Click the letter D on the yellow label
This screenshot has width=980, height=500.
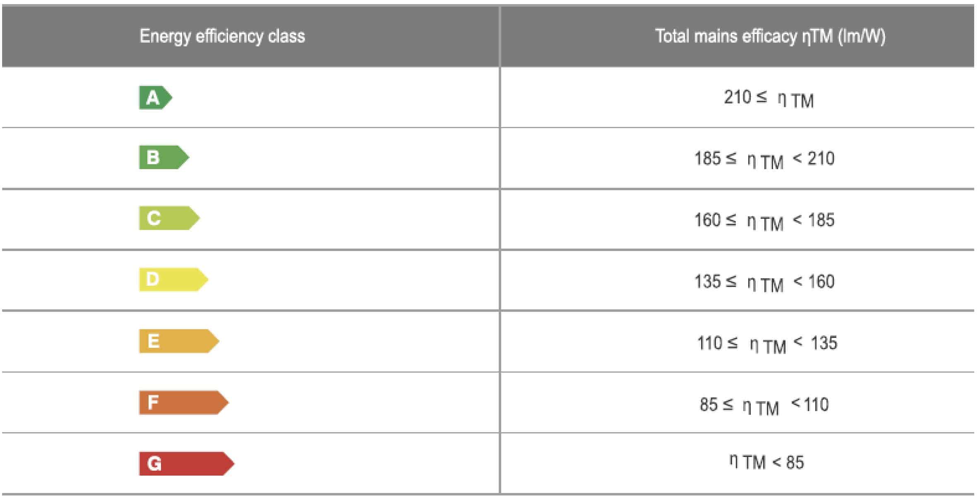153,279
